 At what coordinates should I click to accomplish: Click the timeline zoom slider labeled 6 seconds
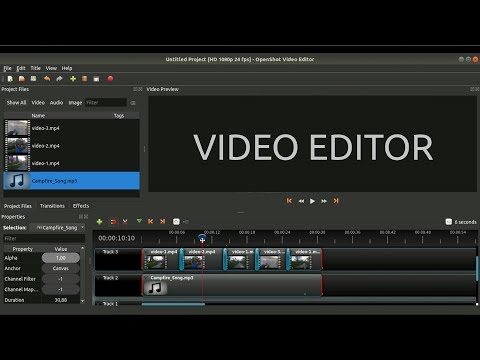click(449, 222)
